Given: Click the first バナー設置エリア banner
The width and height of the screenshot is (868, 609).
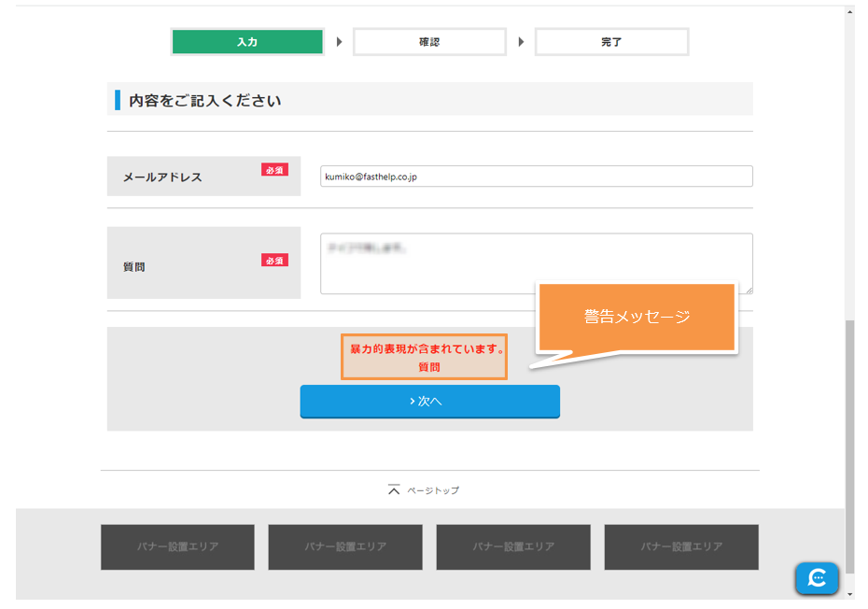Looking at the screenshot, I should [177, 546].
